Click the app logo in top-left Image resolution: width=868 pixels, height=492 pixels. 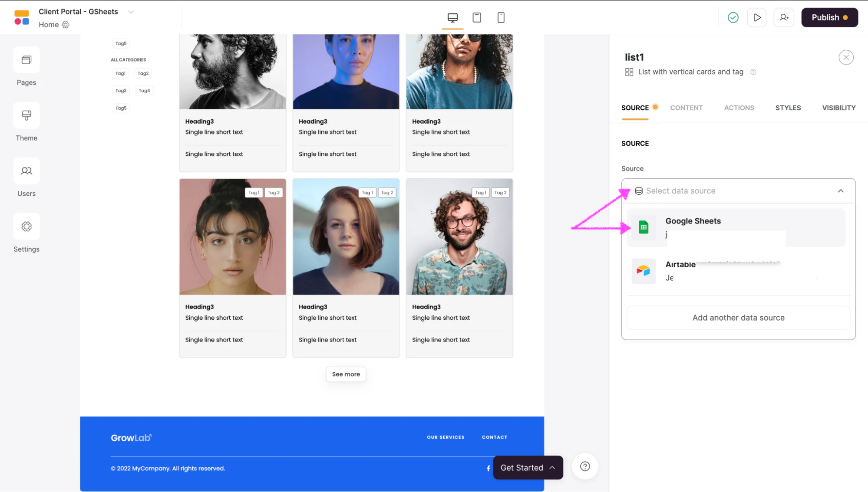coord(22,17)
